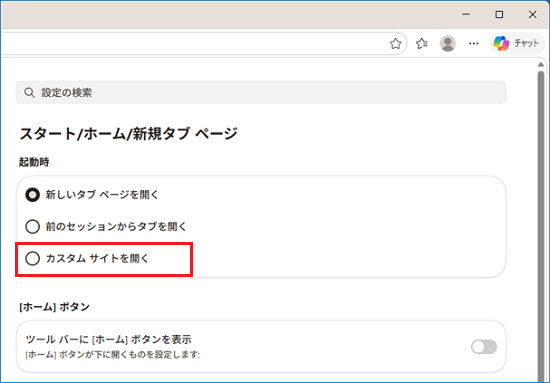Select 新しいタブ ページを開く radio button
This screenshot has width=550, height=383.
pos(32,195)
